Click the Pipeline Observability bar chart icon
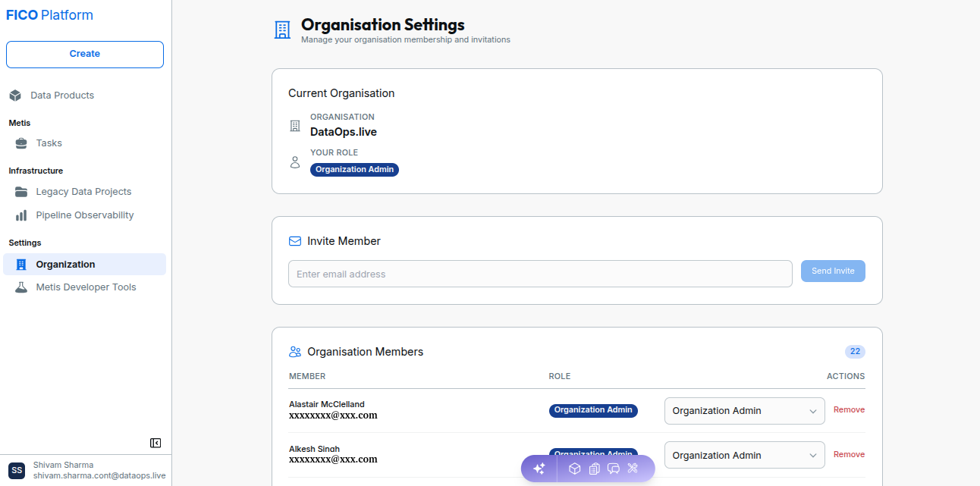 point(21,215)
